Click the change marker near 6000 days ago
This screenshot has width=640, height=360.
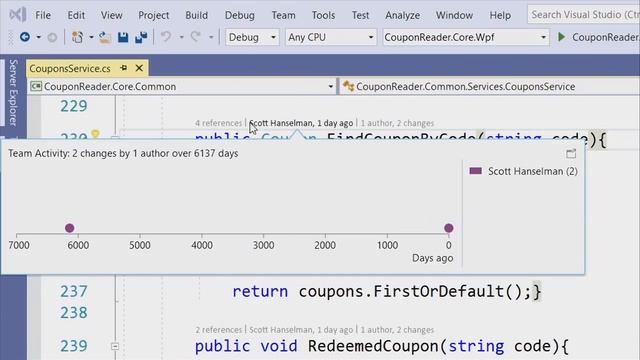click(69, 228)
